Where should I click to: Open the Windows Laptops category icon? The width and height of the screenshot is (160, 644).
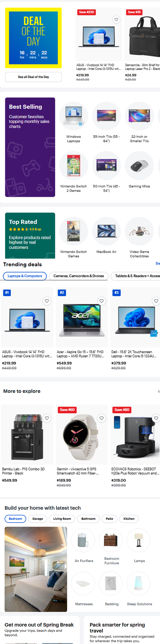pyautogui.click(x=73, y=116)
